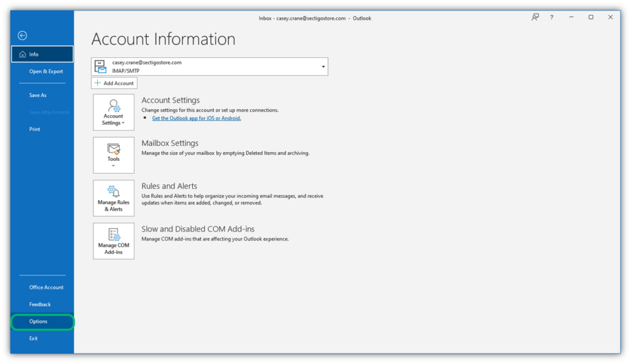Click the Slow and Disabled COM Add-ins heading
The height and width of the screenshot is (364, 631).
(198, 229)
